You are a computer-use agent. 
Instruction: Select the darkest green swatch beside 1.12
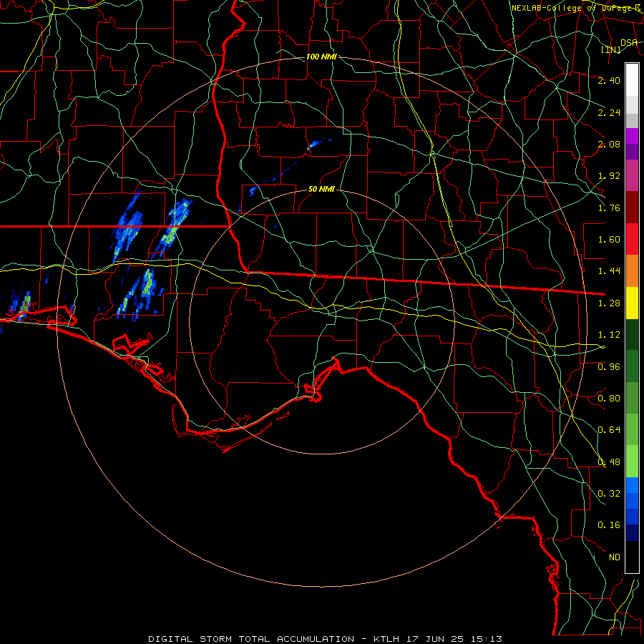[x=632, y=335]
